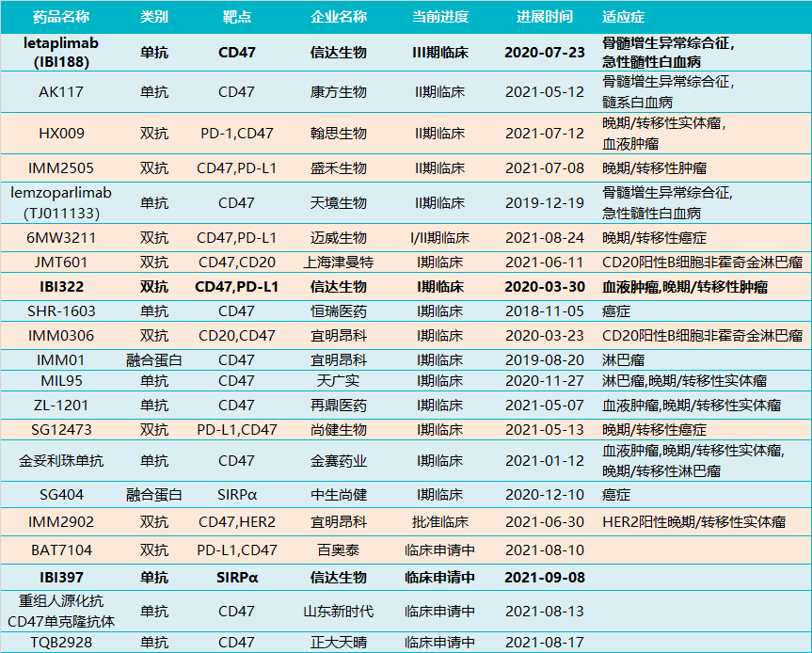Click the 批准临床 progress cell
The image size is (812, 653).
point(439,521)
